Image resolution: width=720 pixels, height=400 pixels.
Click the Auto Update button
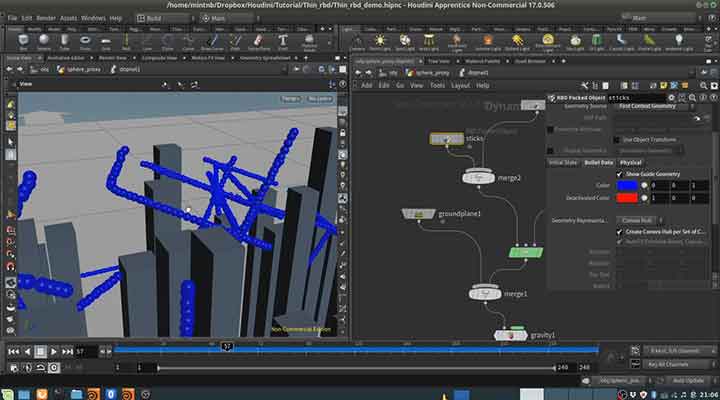(x=688, y=380)
